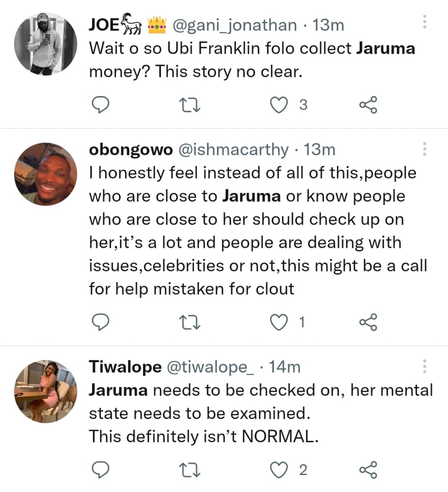This screenshot has width=448, height=492.
Task: Open the reply composer on obongowo's tweet
Action: click(100, 322)
